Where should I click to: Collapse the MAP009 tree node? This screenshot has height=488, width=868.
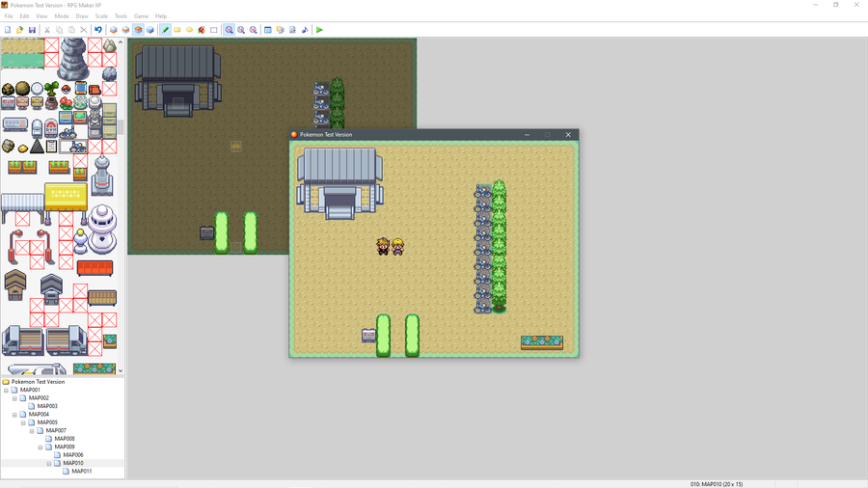41,447
